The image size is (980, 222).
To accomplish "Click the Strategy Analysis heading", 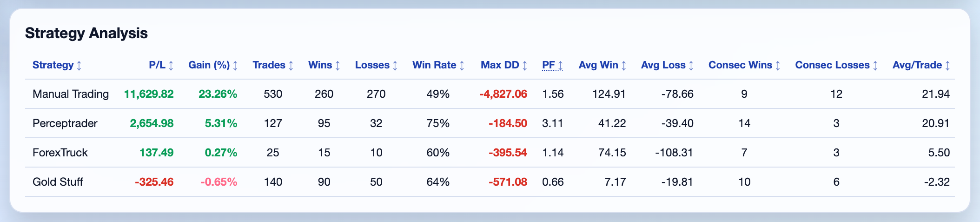I will tap(86, 33).
